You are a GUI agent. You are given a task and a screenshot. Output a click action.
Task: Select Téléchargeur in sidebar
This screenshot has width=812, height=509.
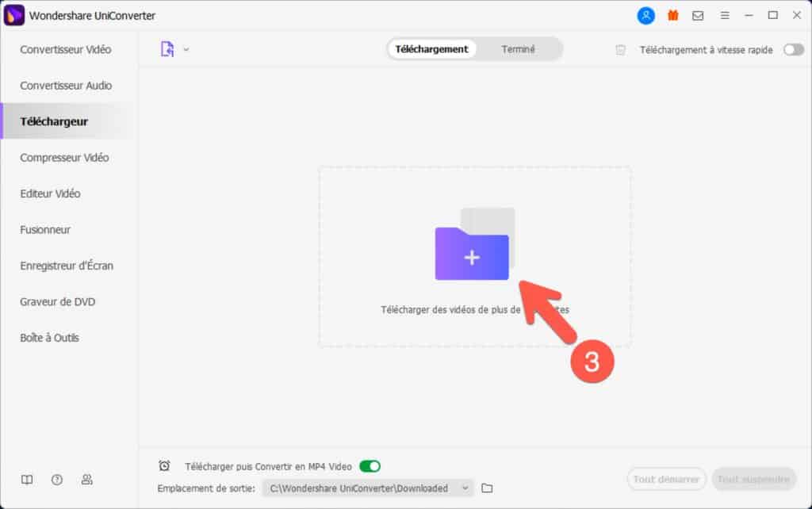(x=55, y=121)
